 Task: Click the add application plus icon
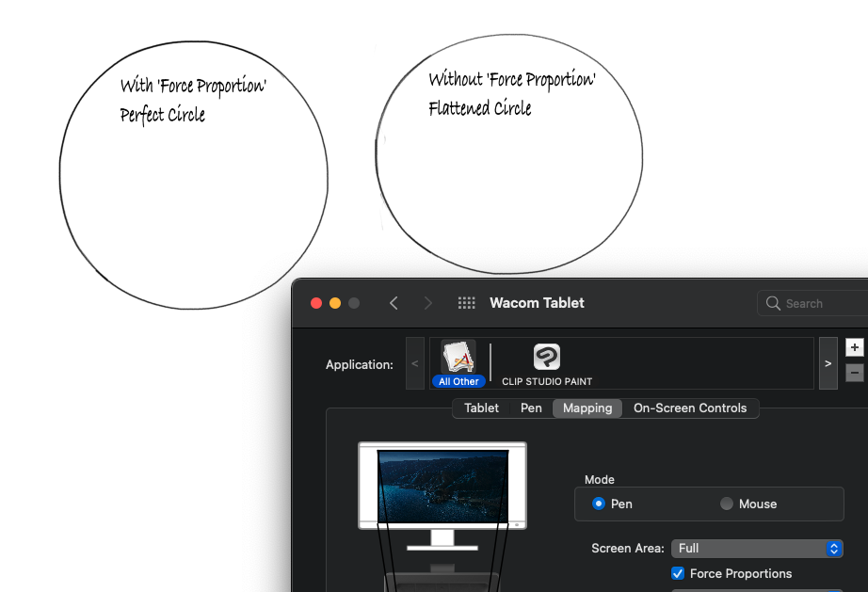pos(855,346)
